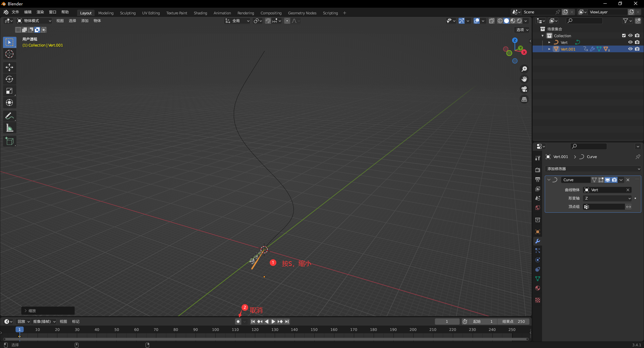644x348 pixels.
Task: Expand Vert object in outliner
Action: coord(549,42)
